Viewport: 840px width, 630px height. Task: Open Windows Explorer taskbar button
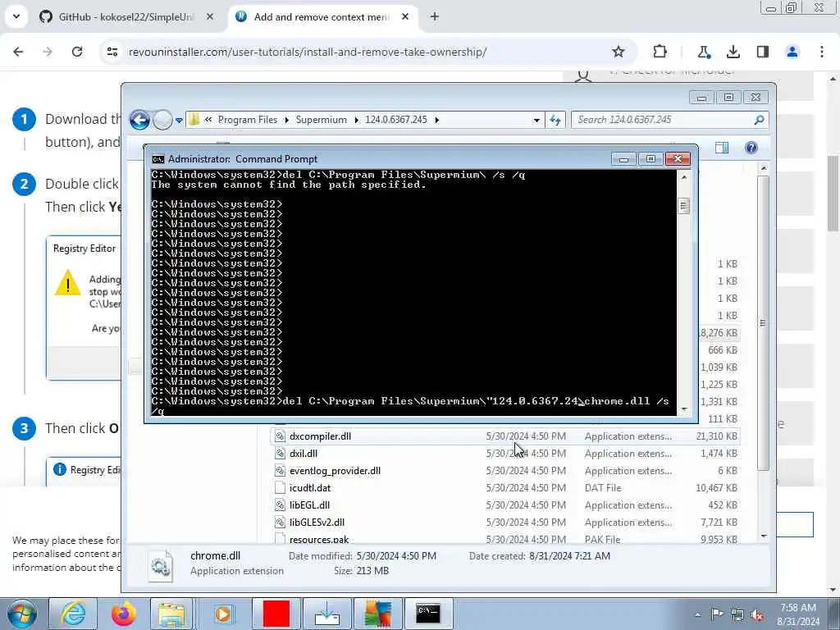coord(172,614)
